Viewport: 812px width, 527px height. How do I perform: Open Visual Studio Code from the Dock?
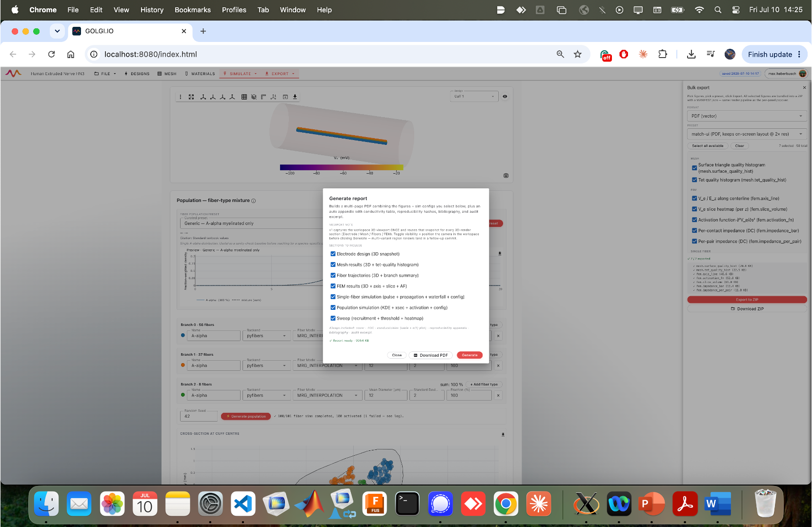coord(243,504)
